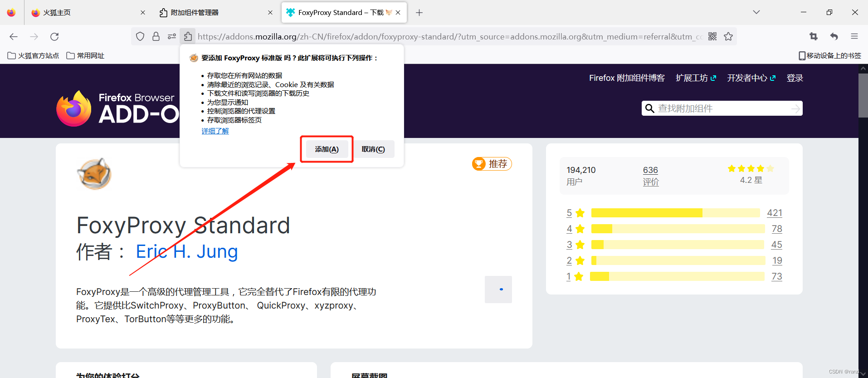Click the site security padlock icon
The height and width of the screenshot is (378, 868).
[x=156, y=36]
